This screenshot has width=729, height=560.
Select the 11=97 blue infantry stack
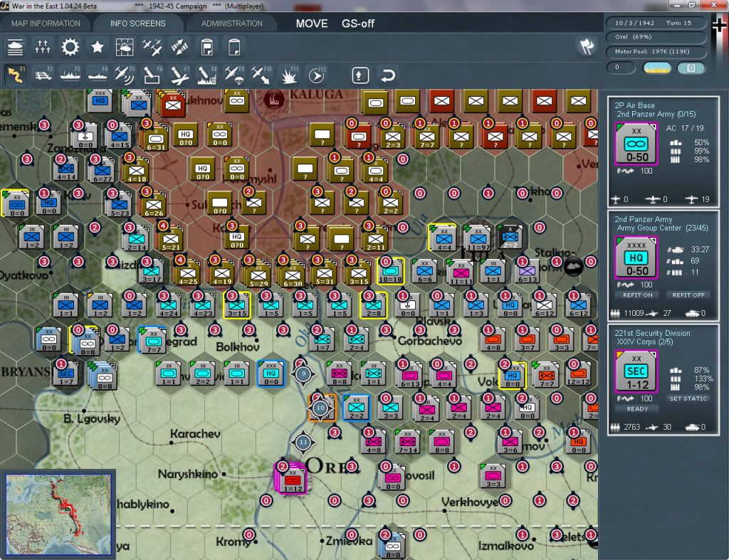(x=478, y=237)
